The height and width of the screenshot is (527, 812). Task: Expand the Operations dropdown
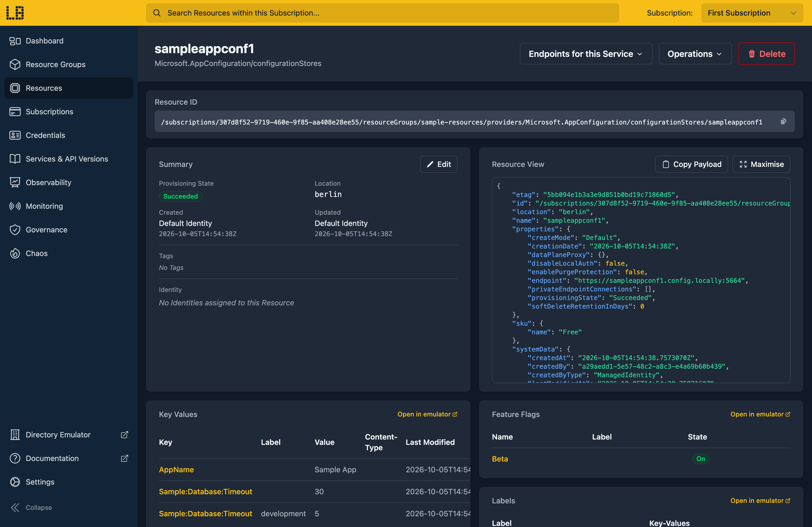pos(695,54)
